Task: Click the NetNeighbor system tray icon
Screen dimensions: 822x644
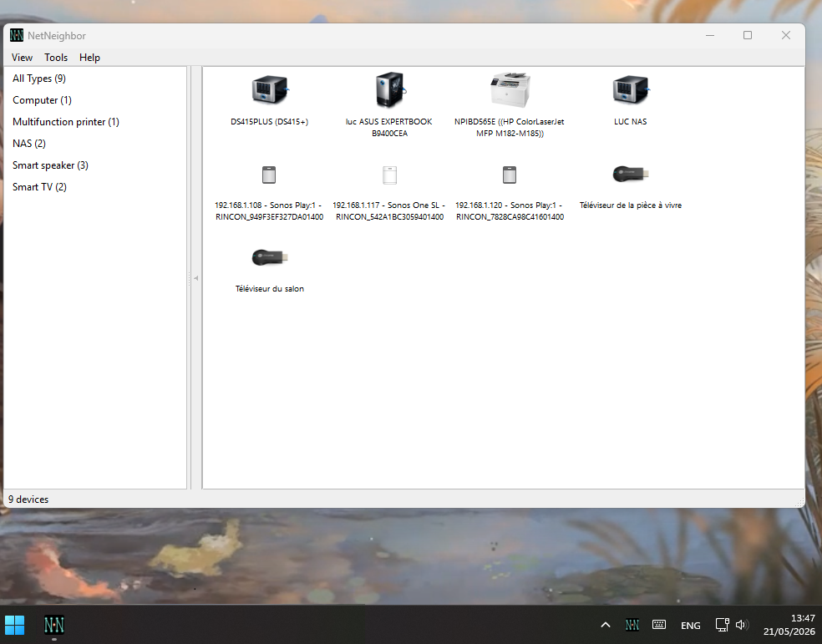Action: pyautogui.click(x=632, y=625)
